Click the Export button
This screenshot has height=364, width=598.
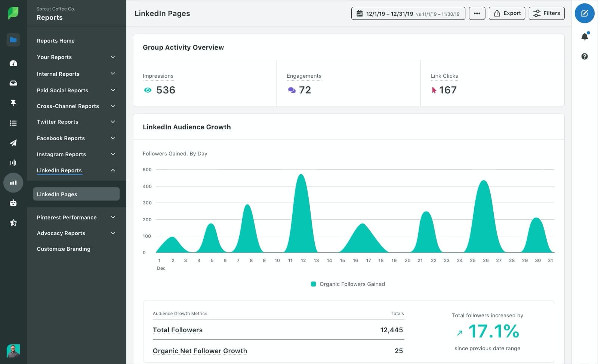507,13
